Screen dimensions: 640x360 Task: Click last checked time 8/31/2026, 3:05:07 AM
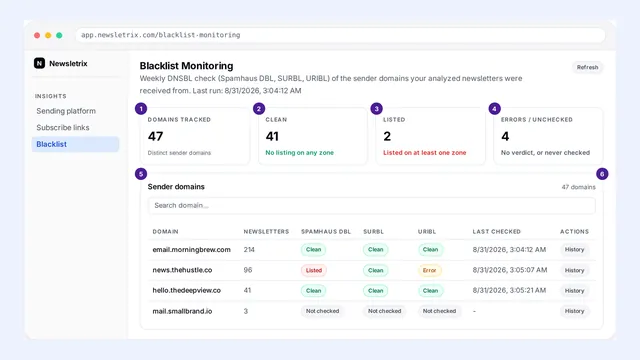510,270
